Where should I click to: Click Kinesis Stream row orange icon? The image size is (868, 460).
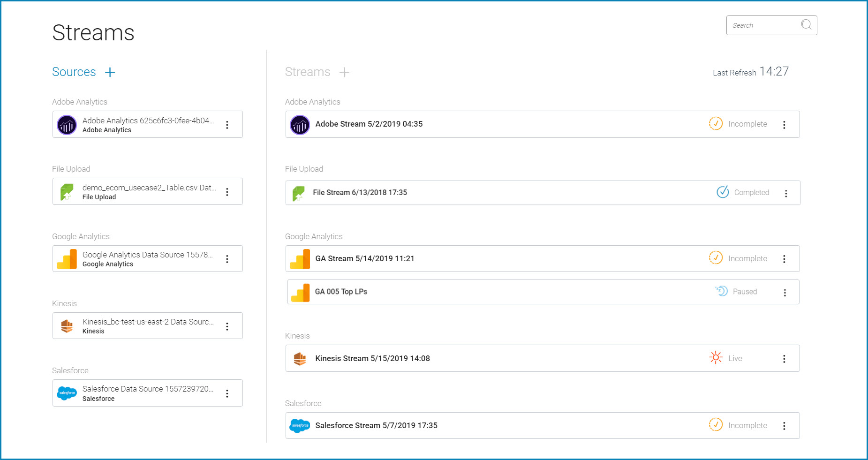coord(300,359)
